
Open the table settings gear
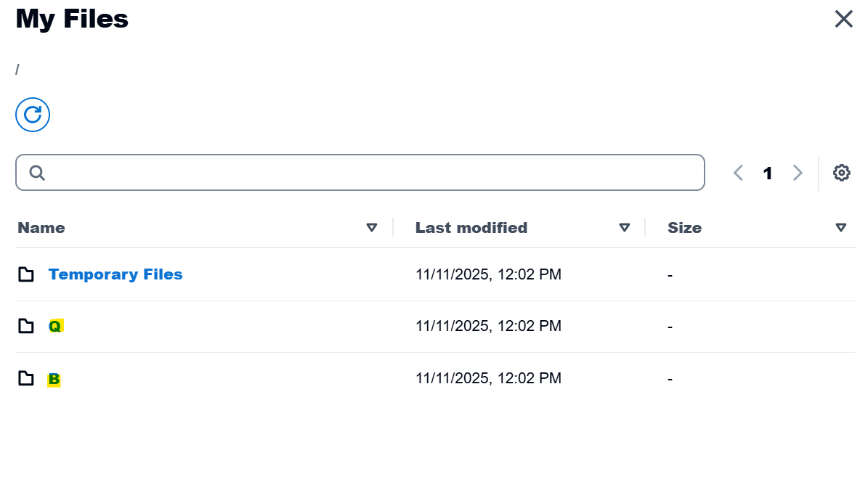[x=841, y=173]
